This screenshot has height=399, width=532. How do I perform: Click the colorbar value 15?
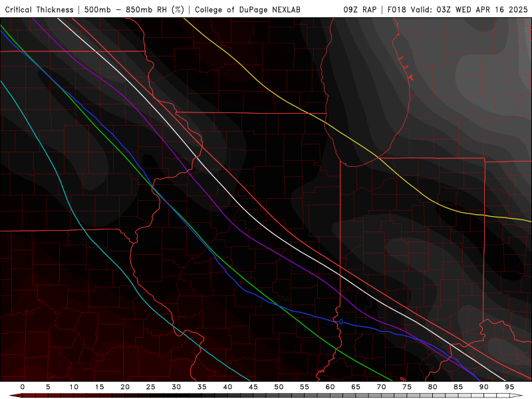point(99,387)
